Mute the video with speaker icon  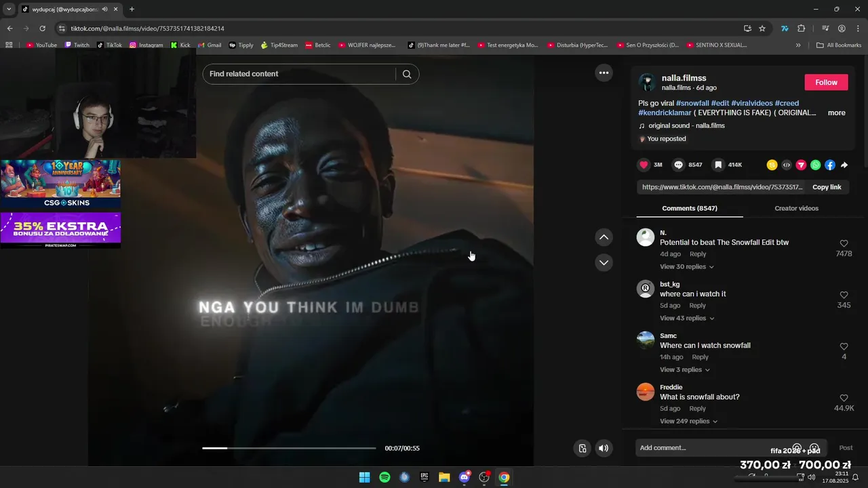point(604,448)
